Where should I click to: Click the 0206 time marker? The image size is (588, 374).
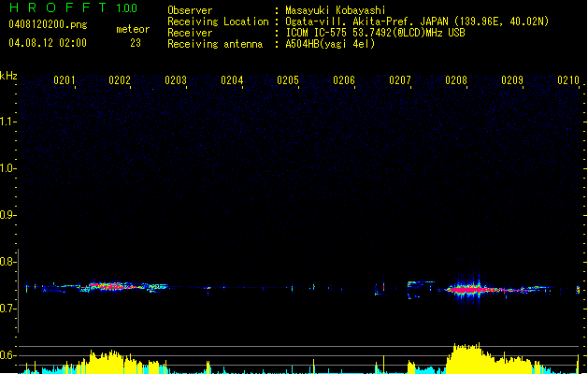pos(344,80)
